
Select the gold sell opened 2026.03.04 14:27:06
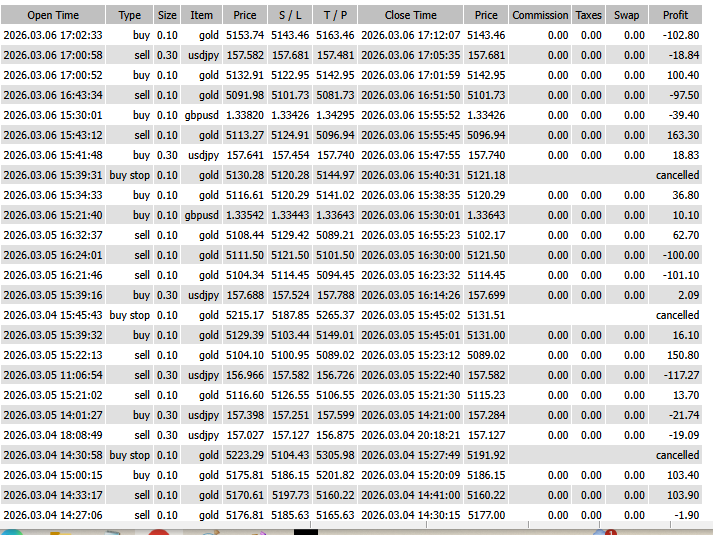tap(53, 515)
